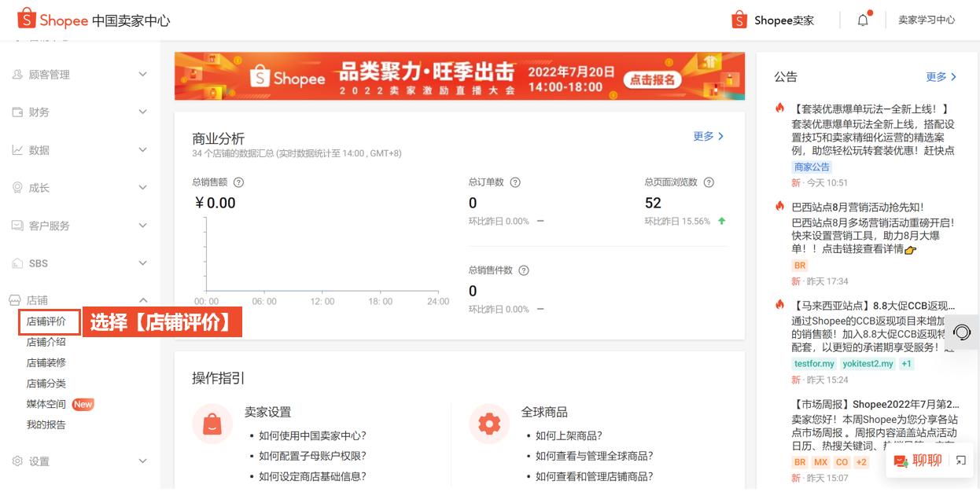Screen dimensions: 980x492
Task: Open help tooltip next to 总页面浏览数
Action: click(x=709, y=182)
